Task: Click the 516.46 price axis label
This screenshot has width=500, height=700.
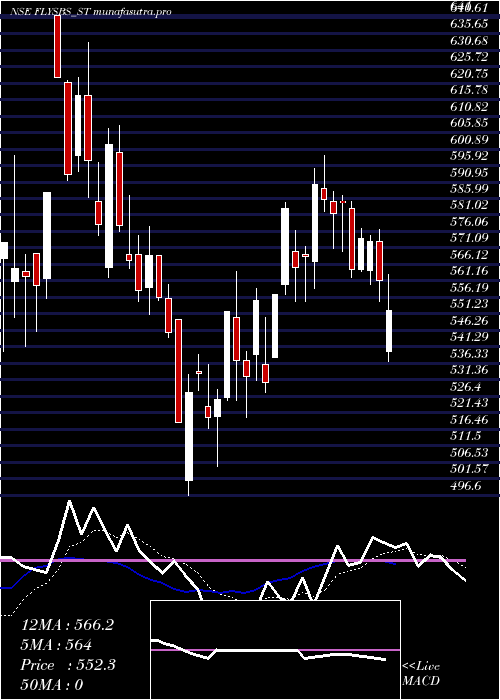Action: [470, 420]
